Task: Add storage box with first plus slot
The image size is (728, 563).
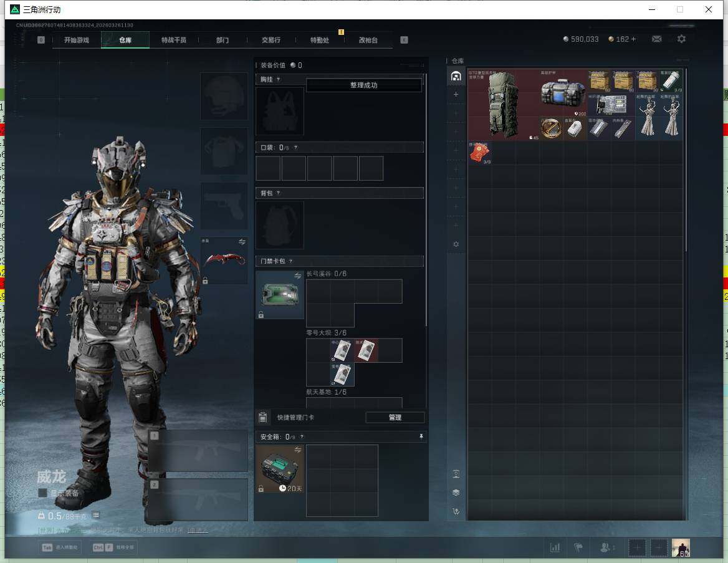Action: point(456,94)
